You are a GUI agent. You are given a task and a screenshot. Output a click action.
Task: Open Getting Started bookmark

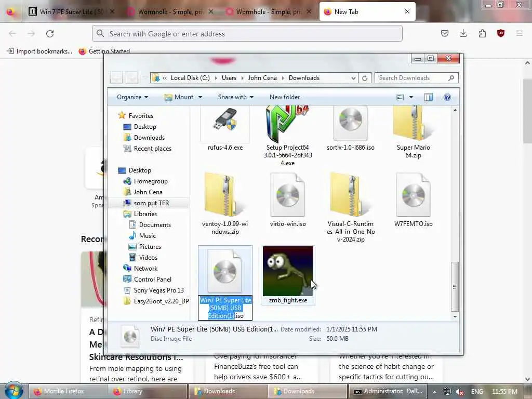click(x=104, y=51)
